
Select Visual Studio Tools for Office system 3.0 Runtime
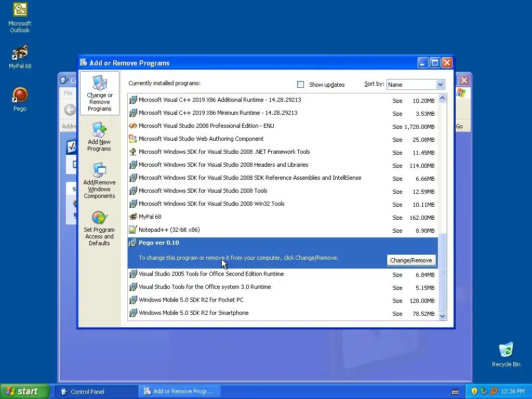[205, 287]
